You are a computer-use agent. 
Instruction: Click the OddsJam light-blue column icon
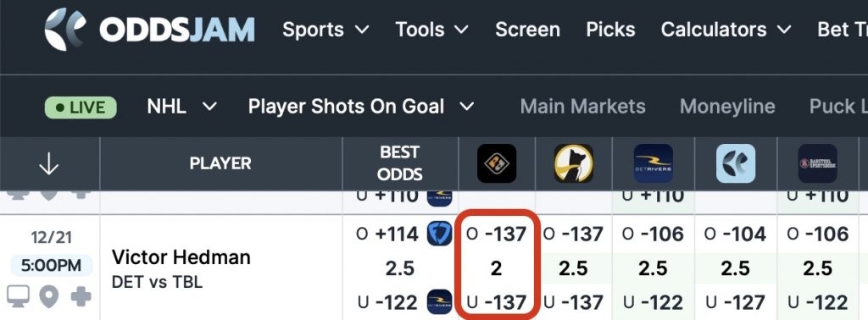pyautogui.click(x=736, y=163)
